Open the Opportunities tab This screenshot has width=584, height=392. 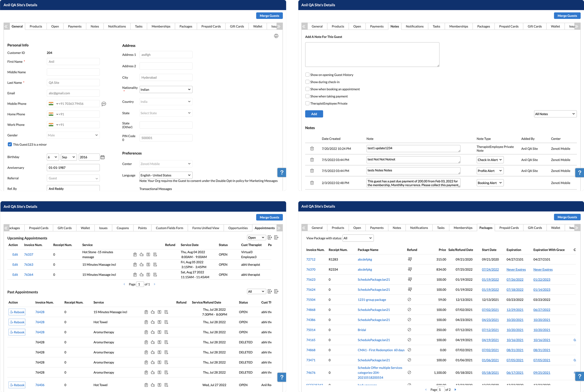[238, 228]
